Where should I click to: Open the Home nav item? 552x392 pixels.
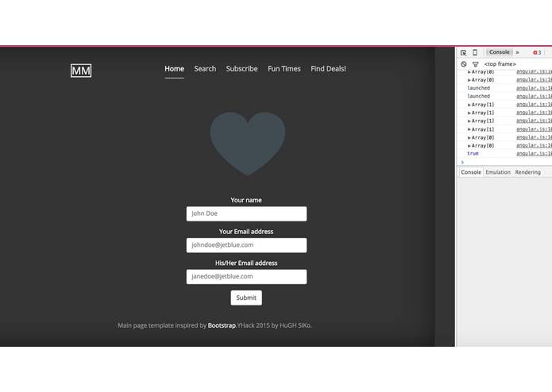(174, 69)
